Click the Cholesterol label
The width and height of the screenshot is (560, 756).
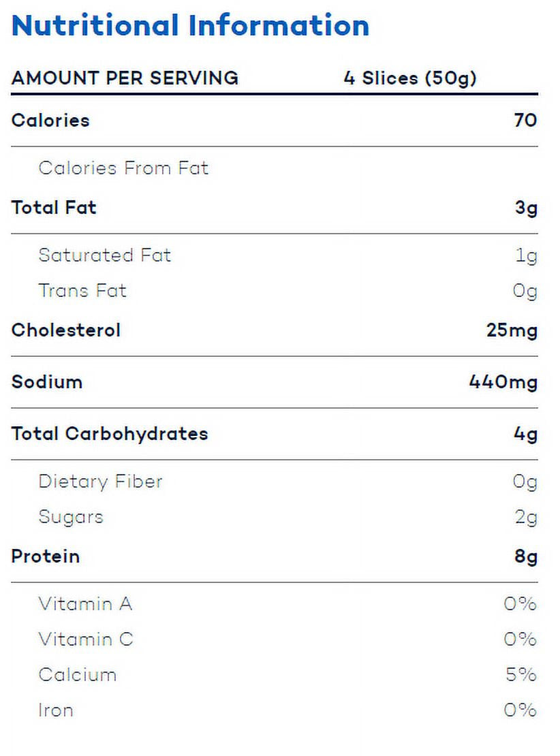pos(66,330)
